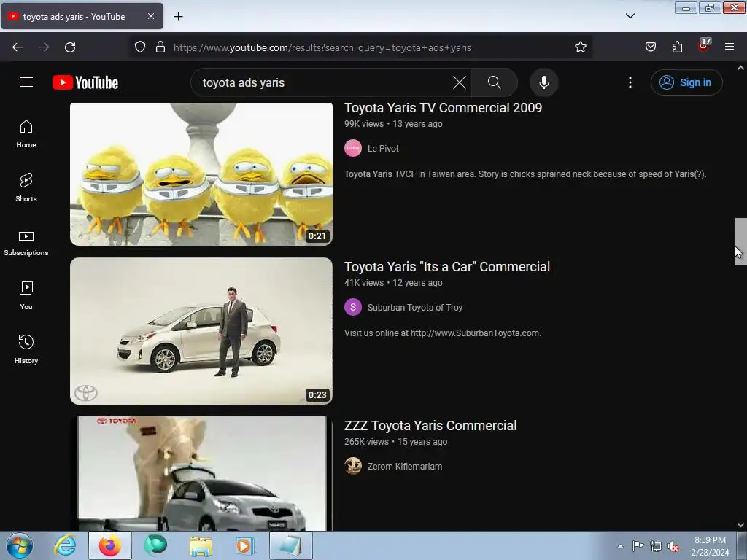Show hidden tray icons arrow
The height and width of the screenshot is (560, 747).
tap(620, 546)
